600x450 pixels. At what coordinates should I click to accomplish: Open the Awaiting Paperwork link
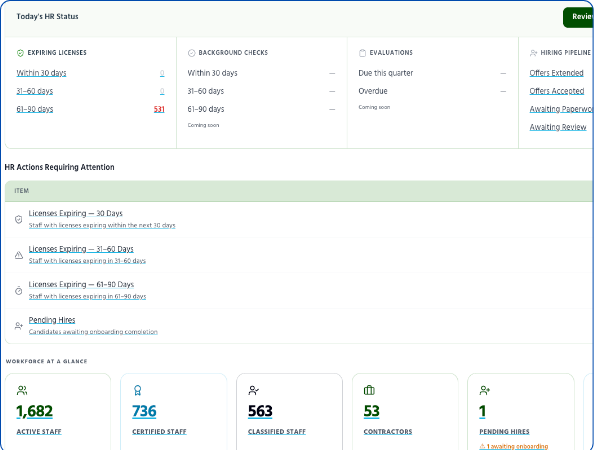[561, 109]
